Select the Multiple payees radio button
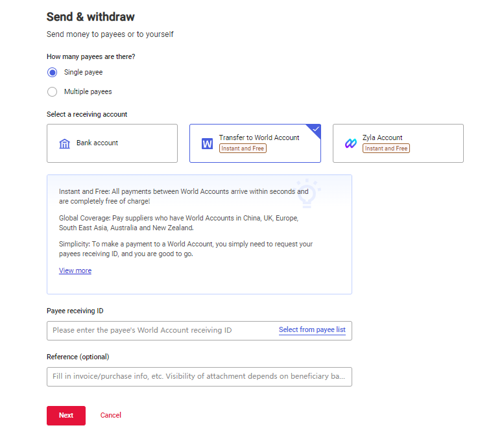 [53, 91]
